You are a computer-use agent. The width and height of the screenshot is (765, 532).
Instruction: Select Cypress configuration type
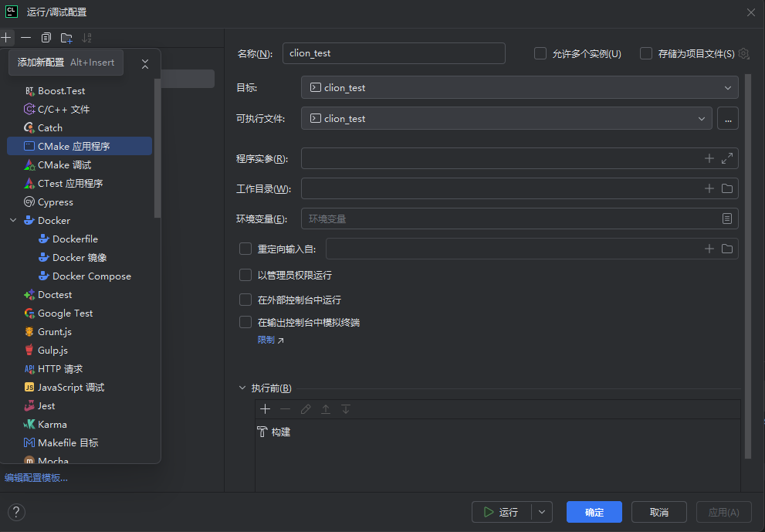pyautogui.click(x=80, y=202)
